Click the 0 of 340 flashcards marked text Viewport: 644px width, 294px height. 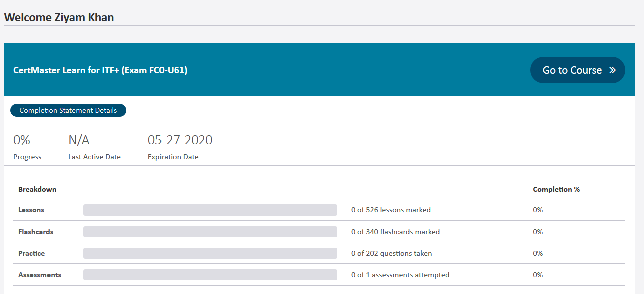click(x=395, y=232)
